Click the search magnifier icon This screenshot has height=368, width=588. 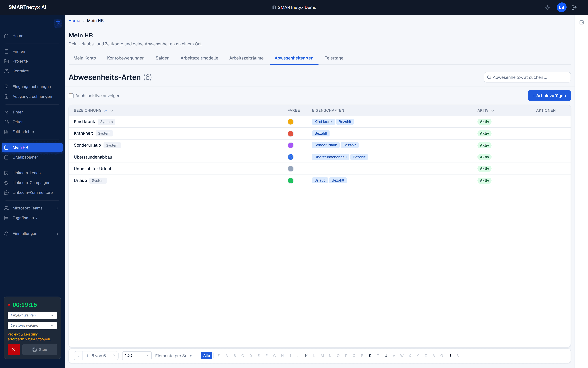(489, 77)
